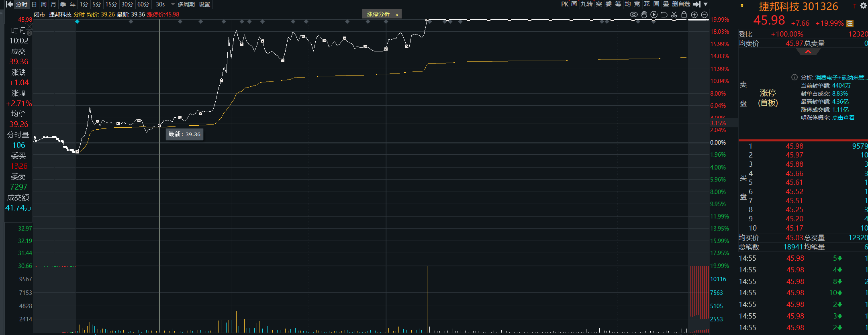Click the 点击查看 link
Image resolution: width=868 pixels, height=335 pixels.
coord(843,118)
